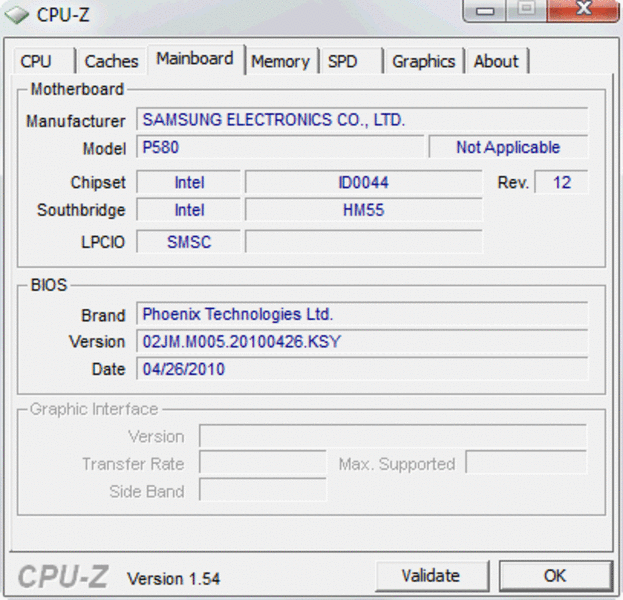Click the CPU-Z application icon in title bar
Viewport: 623px width, 600px height.
[17, 15]
